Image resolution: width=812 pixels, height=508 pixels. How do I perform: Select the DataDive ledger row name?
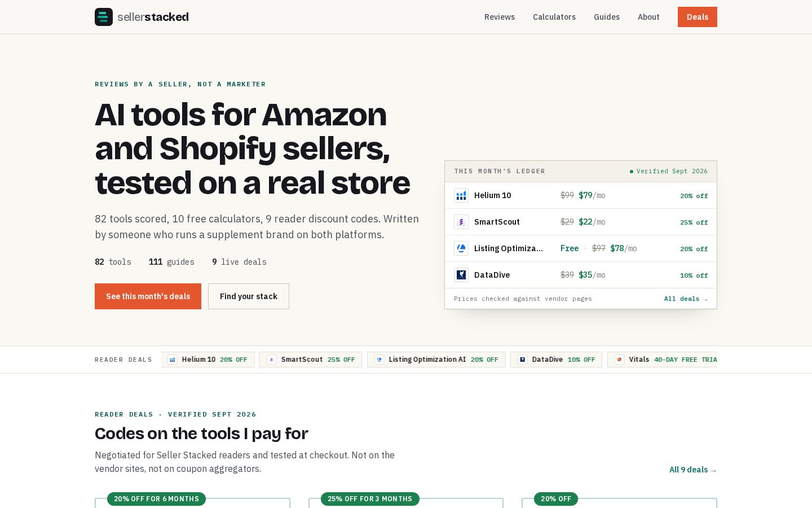point(492,275)
